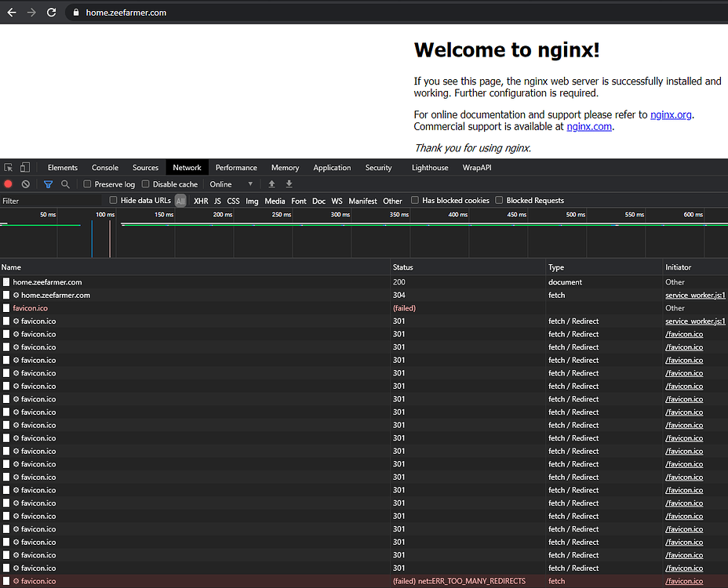Switch to the Sources tab

click(145, 168)
